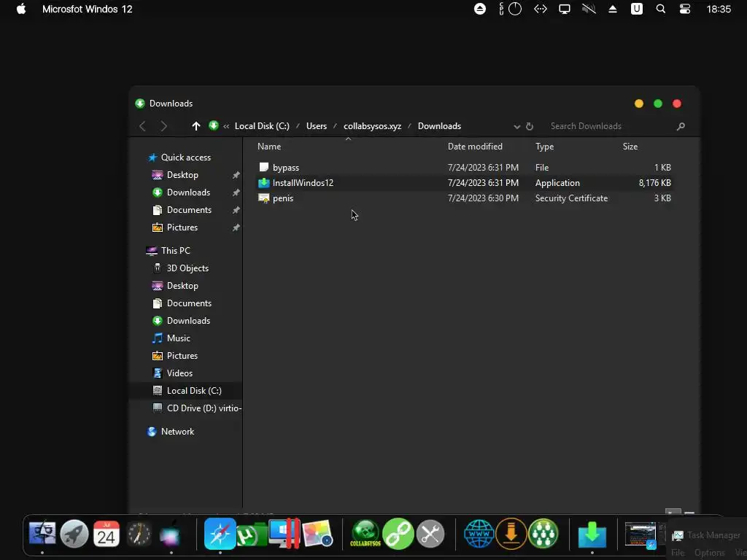747x560 pixels.
Task: Open Clock app in dock
Action: click(139, 534)
